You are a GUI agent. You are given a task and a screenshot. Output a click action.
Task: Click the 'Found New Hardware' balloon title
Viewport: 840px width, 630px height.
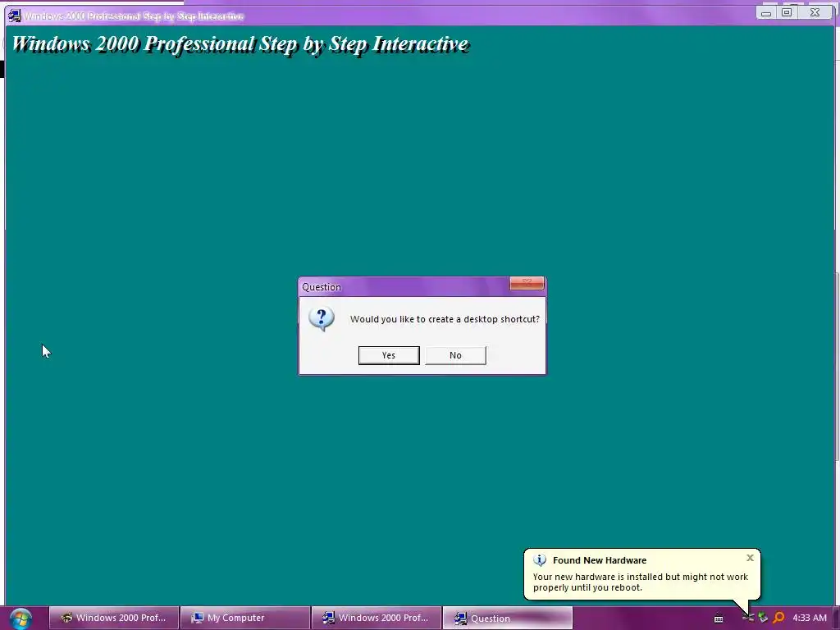[600, 560]
